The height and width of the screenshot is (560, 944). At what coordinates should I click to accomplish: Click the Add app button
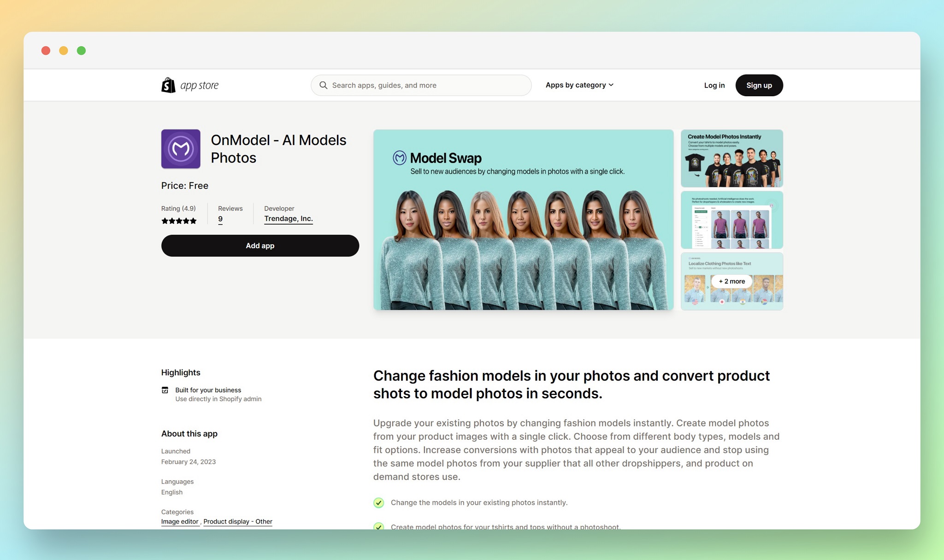pyautogui.click(x=260, y=245)
